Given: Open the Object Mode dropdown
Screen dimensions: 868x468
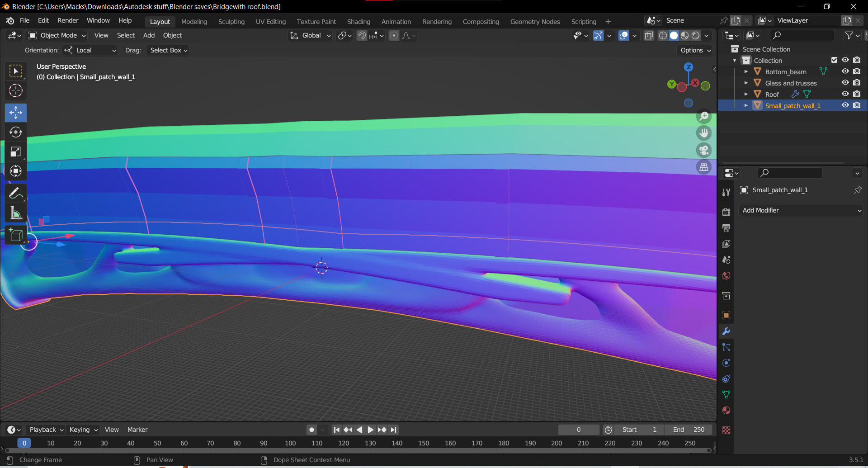Looking at the screenshot, I should point(57,35).
